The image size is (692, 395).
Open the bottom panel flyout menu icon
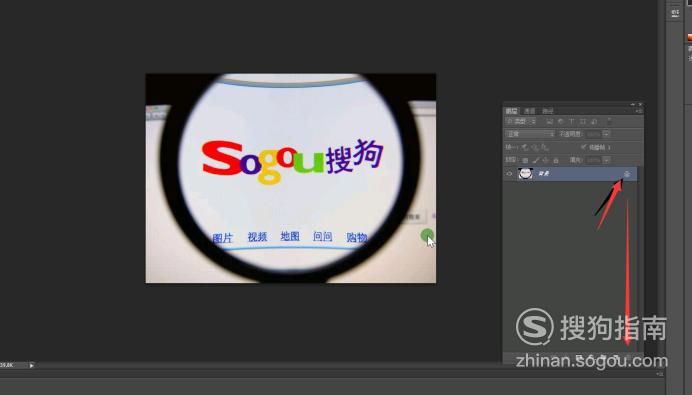coord(660,374)
